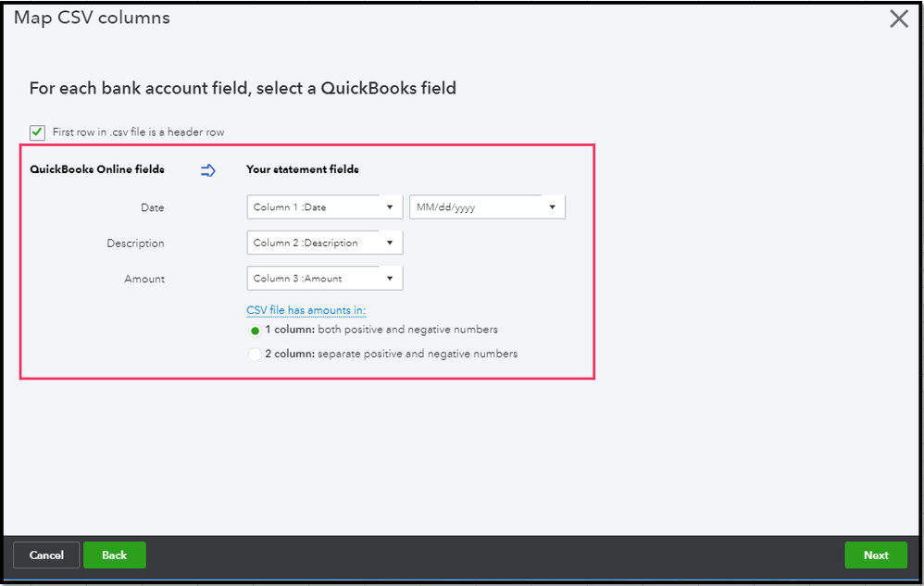
Task: Click the Map CSV columns title
Action: pos(92,18)
